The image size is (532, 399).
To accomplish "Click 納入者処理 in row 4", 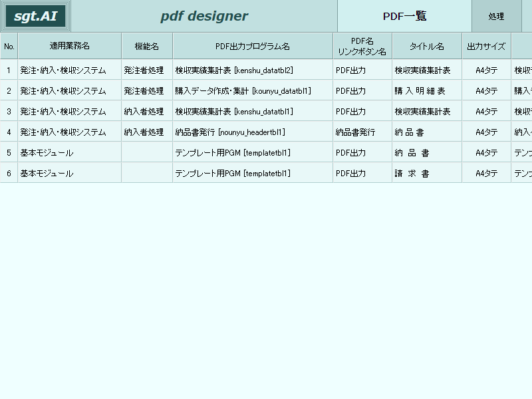I will click(x=144, y=132).
